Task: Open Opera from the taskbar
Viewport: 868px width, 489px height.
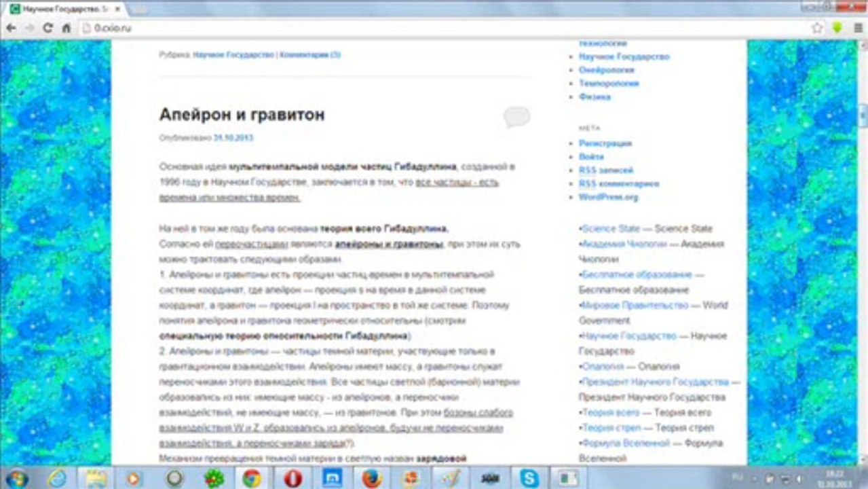Action: (x=293, y=478)
